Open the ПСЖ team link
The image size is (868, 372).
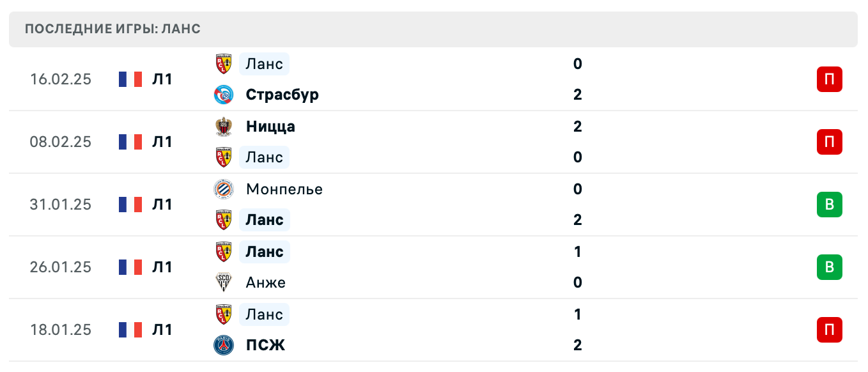(x=265, y=345)
